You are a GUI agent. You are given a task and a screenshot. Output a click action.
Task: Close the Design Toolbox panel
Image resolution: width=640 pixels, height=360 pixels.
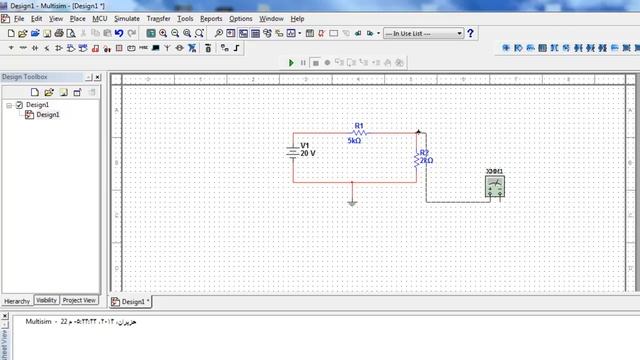[x=98, y=77]
